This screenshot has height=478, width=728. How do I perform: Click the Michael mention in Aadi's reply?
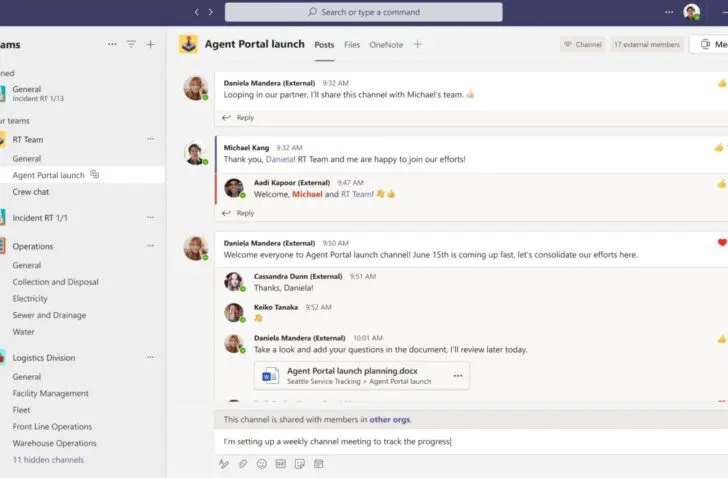click(x=307, y=194)
